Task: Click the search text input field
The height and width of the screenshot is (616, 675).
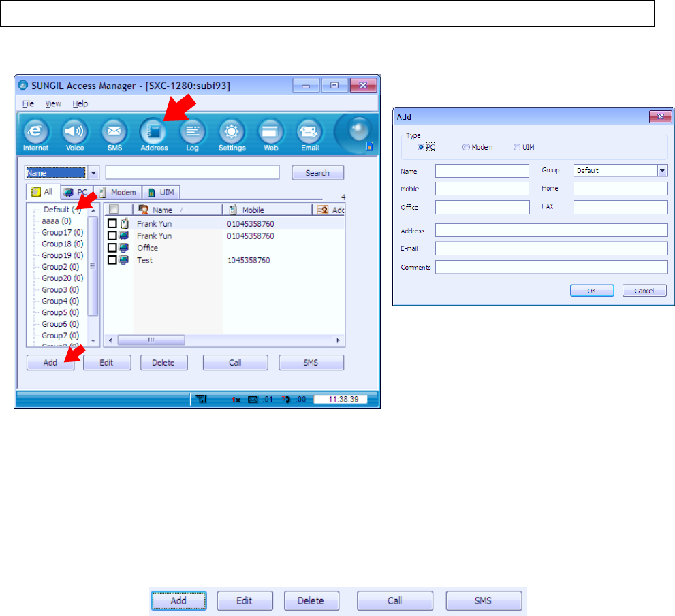Action: (x=193, y=172)
